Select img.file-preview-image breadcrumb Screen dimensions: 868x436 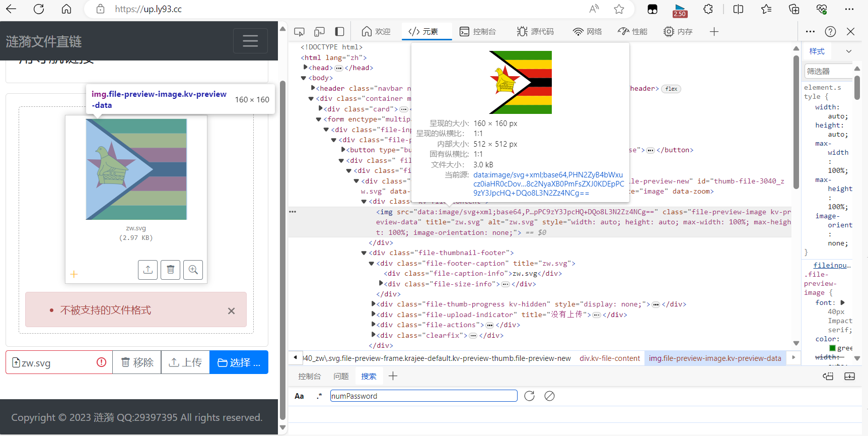click(715, 358)
